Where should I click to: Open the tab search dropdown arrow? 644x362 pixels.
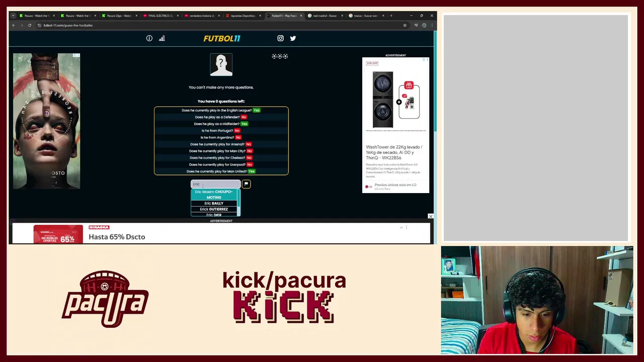(13, 16)
